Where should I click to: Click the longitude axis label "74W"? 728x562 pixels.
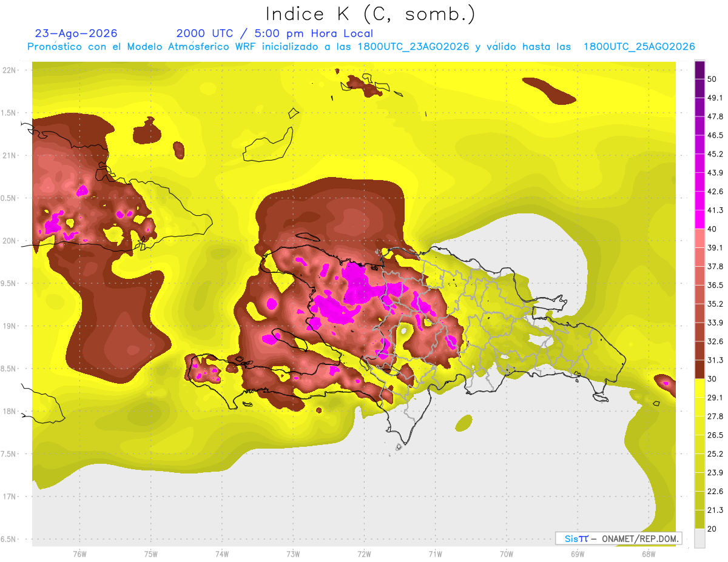pos(222,554)
